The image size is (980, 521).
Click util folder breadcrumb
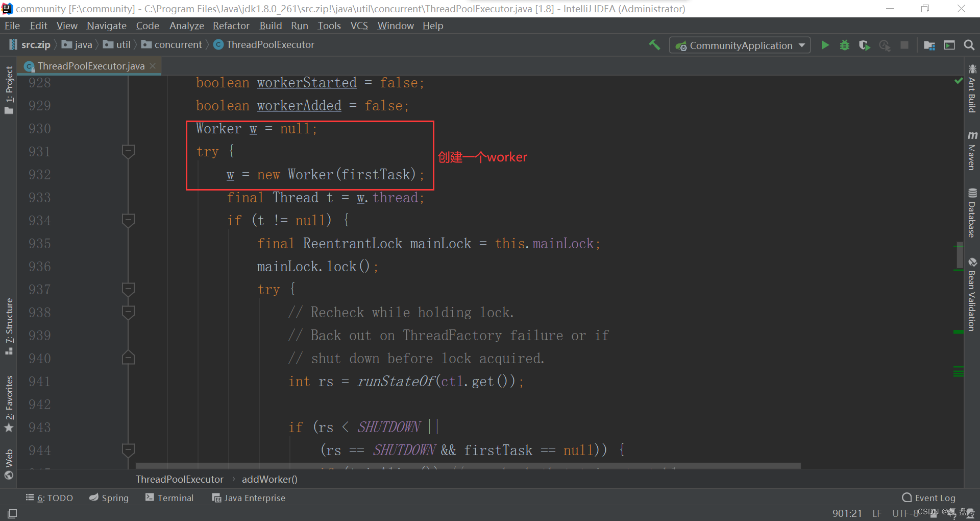tap(117, 44)
